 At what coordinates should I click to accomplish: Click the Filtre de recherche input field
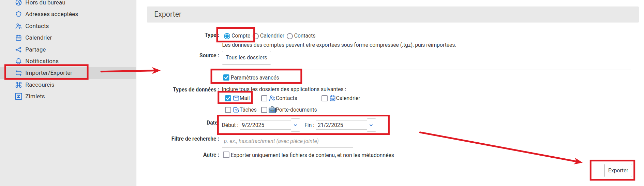pyautogui.click(x=287, y=141)
